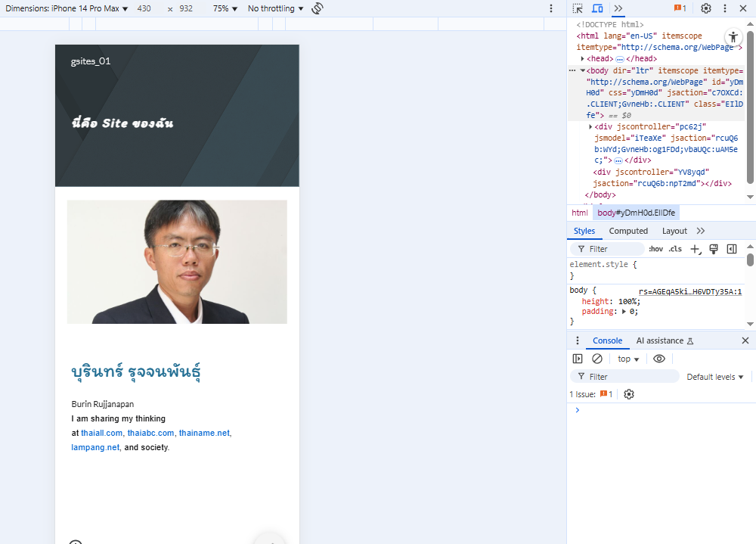Show the console sidebar panel
The height and width of the screenshot is (544, 756).
point(578,359)
